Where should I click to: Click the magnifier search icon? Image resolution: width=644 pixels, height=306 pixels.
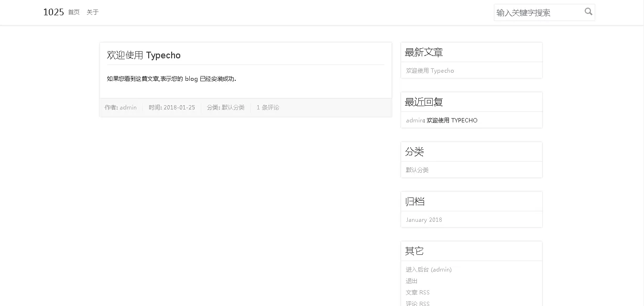click(588, 12)
